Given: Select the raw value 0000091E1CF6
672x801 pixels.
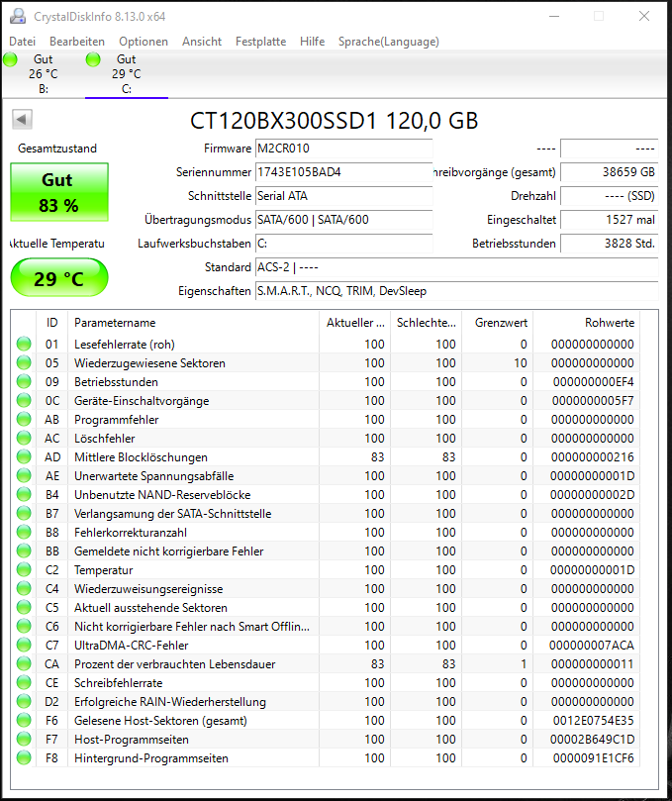Looking at the screenshot, I should coord(594,758).
